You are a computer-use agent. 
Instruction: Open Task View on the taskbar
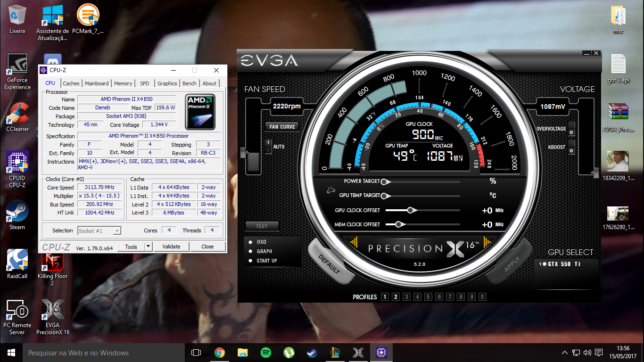(x=196, y=353)
